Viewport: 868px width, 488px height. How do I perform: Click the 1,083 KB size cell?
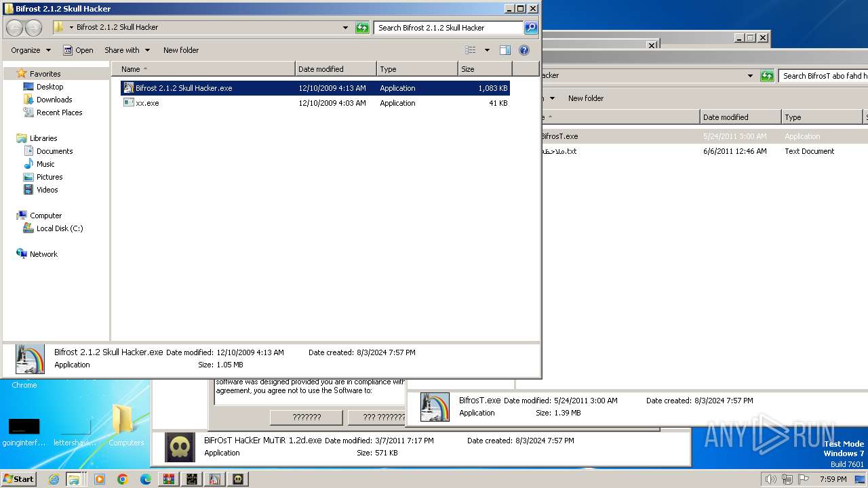tap(492, 88)
